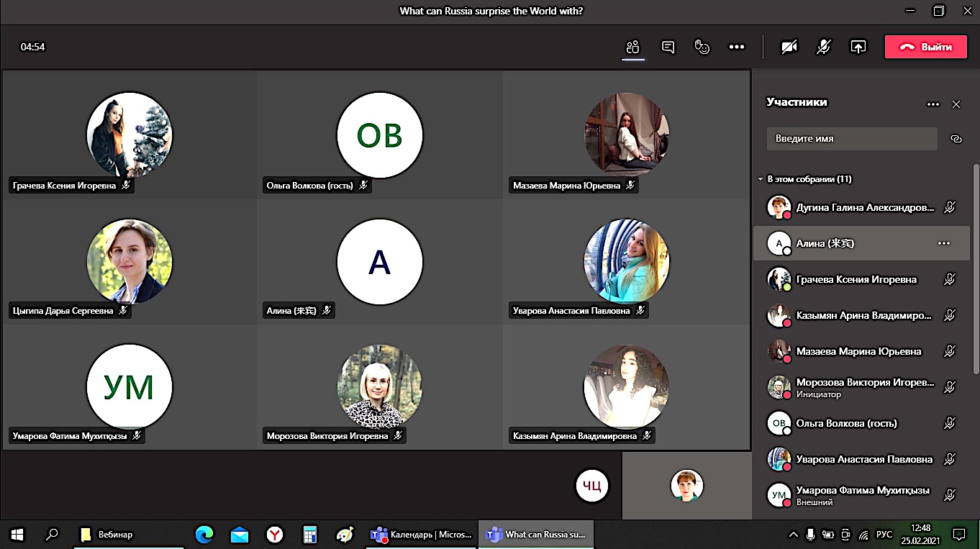Viewport: 980px width, 549px height.
Task: Open the meeting chat icon
Action: pos(668,47)
